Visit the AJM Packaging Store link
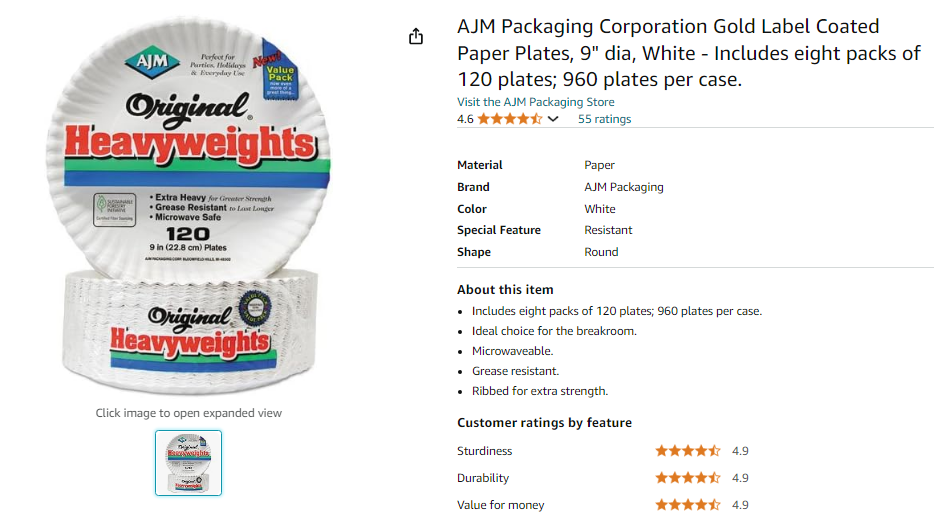The height and width of the screenshot is (517, 935). [535, 102]
